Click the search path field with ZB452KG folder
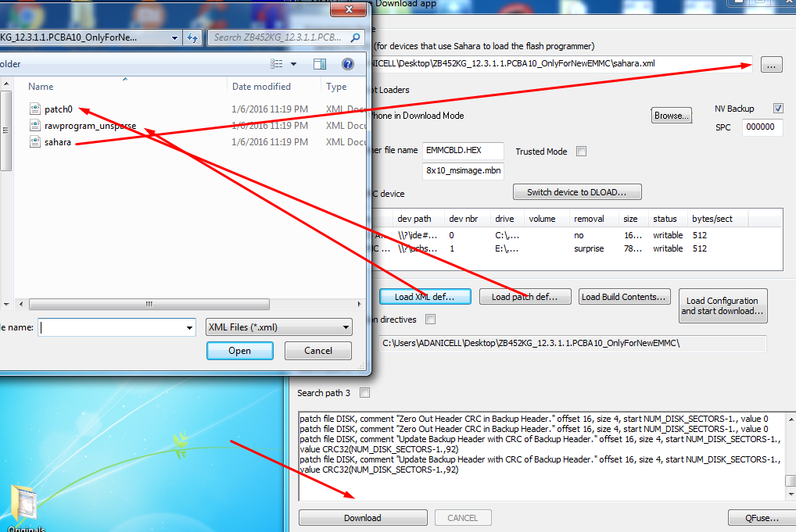796x532 pixels. (572, 344)
